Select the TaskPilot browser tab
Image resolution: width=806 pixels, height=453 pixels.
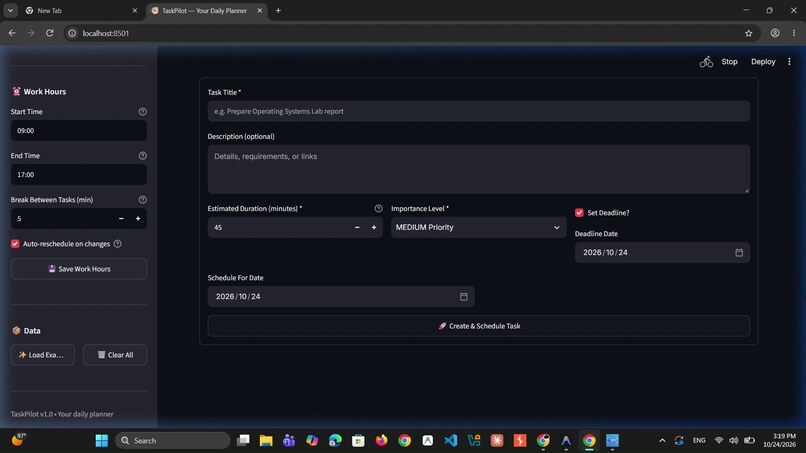[207, 10]
